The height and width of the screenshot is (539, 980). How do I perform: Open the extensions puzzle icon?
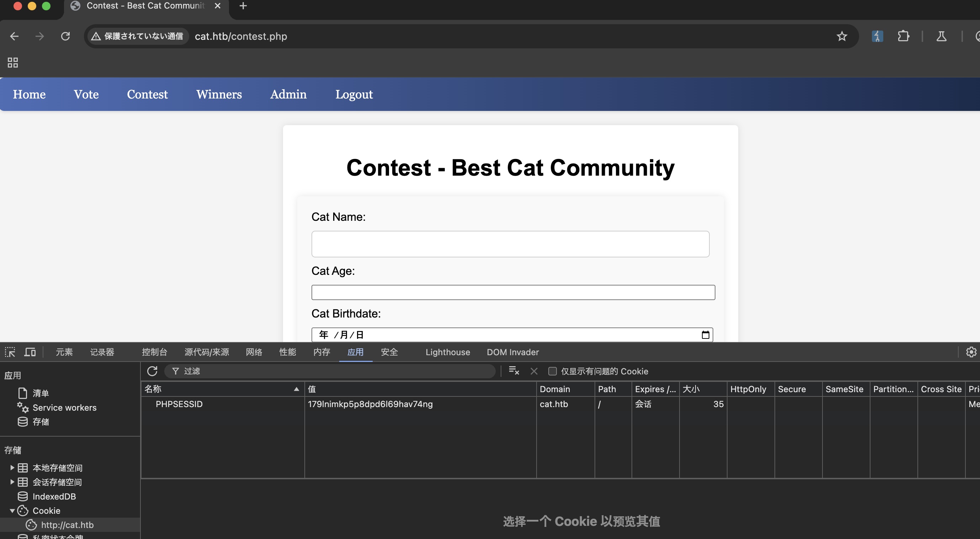(903, 36)
